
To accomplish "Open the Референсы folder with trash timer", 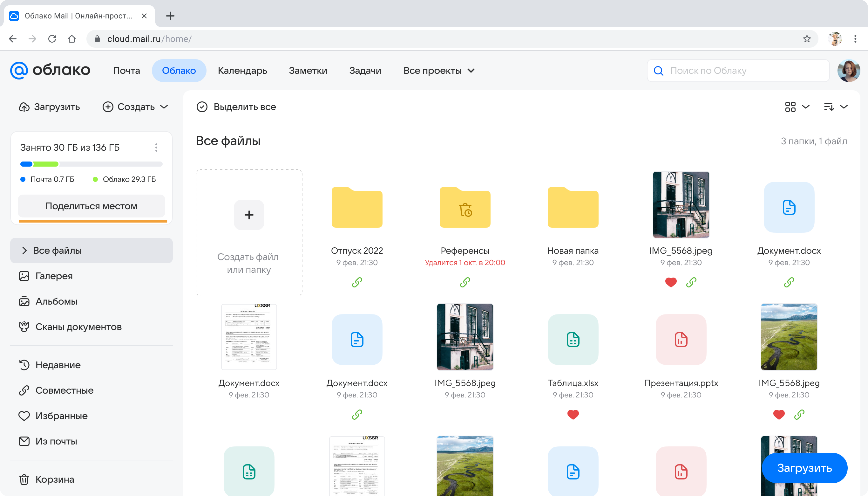I will point(465,207).
